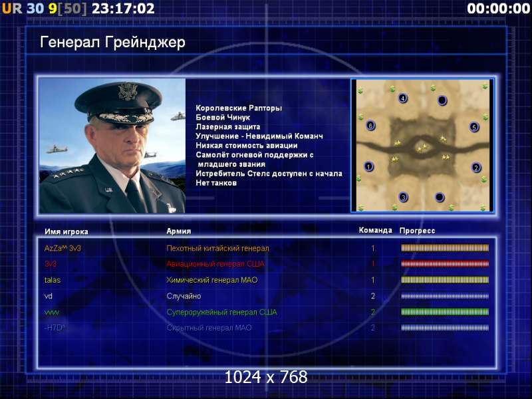Click army "Авиационный генерал США"

tap(215, 264)
